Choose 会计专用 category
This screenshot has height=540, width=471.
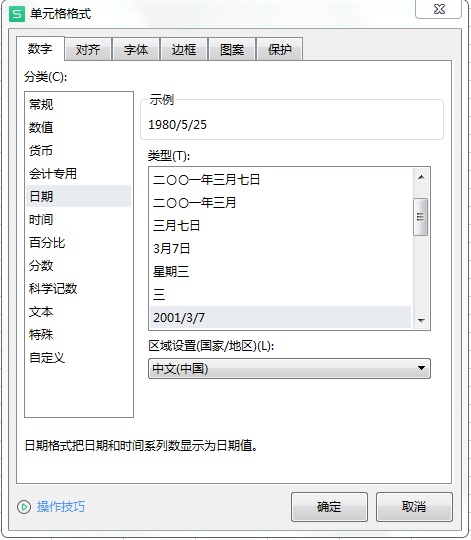pyautogui.click(x=78, y=174)
